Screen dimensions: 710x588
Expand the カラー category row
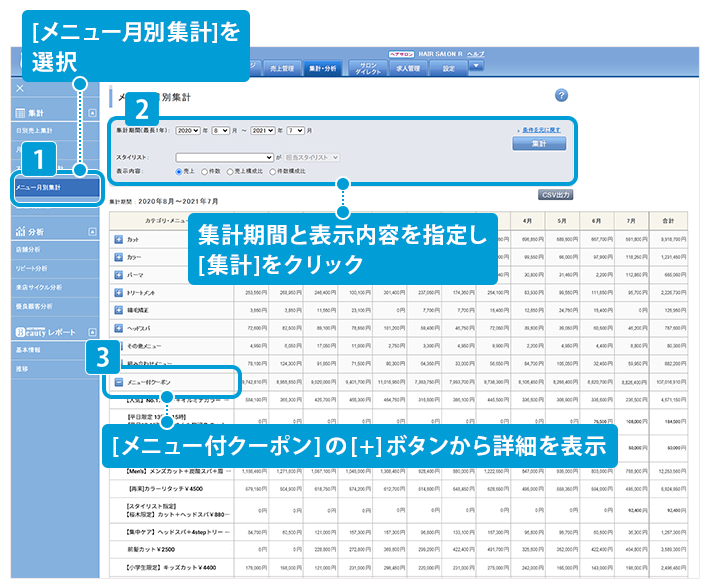pyautogui.click(x=119, y=257)
